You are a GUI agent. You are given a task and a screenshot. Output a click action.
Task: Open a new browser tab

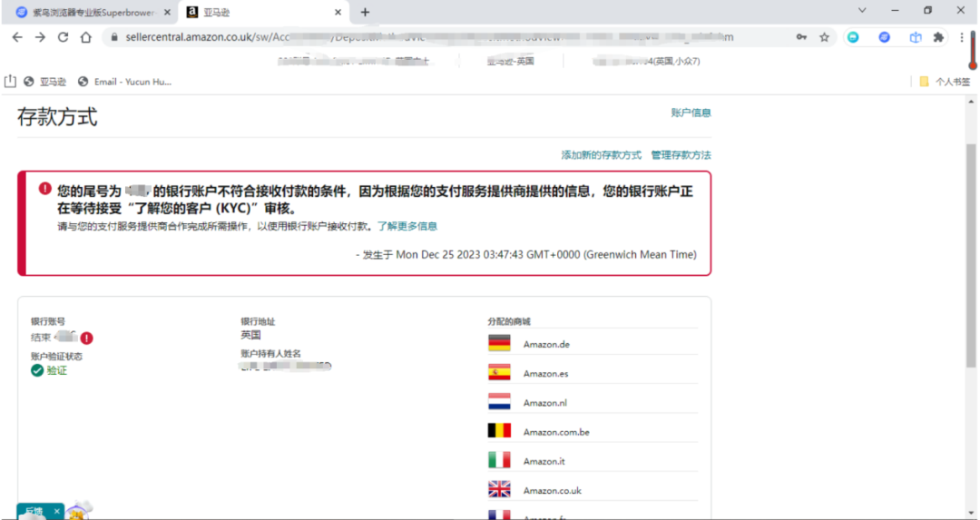(365, 12)
